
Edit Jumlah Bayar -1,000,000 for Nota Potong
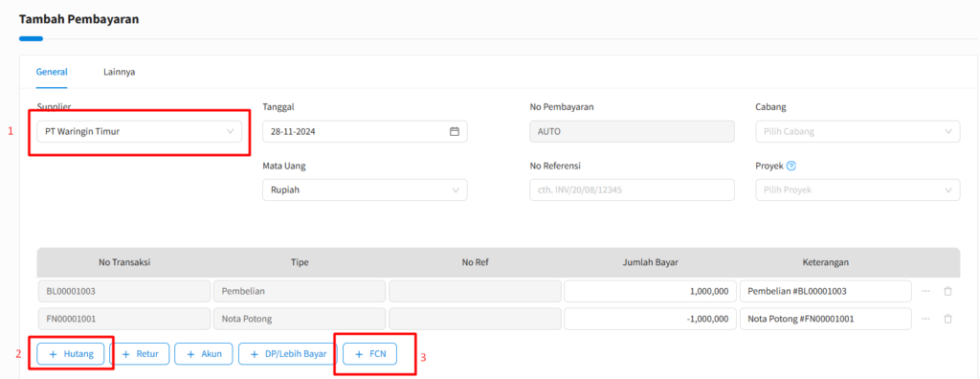[x=650, y=319]
